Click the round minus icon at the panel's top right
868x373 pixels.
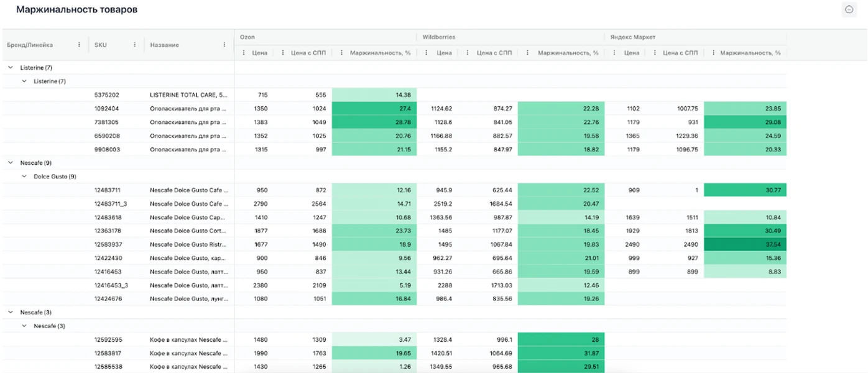click(849, 9)
